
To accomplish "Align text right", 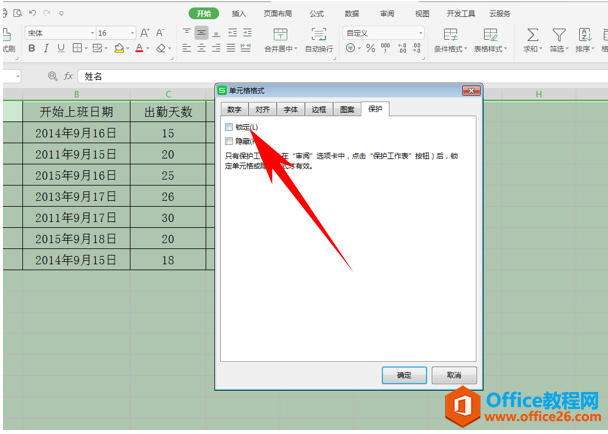I will tap(216, 48).
